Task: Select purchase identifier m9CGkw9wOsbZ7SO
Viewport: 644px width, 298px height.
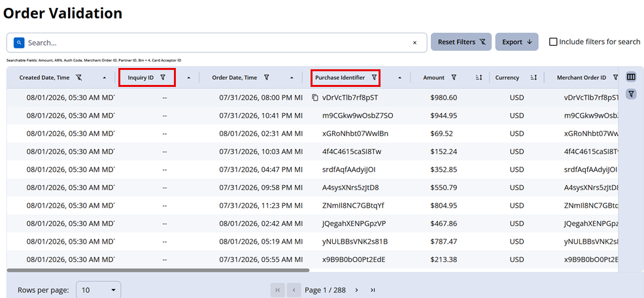Action: (358, 116)
